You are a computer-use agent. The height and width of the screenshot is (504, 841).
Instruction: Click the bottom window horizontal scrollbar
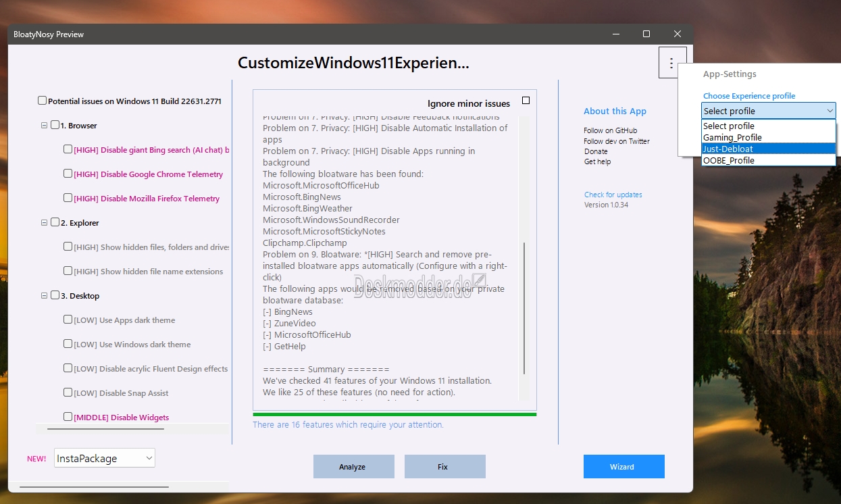tap(93, 486)
